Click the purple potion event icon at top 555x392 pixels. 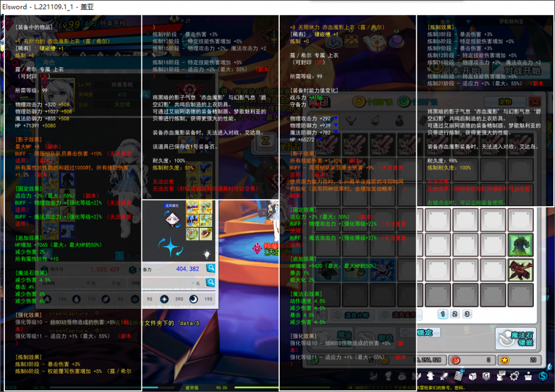click(397, 40)
